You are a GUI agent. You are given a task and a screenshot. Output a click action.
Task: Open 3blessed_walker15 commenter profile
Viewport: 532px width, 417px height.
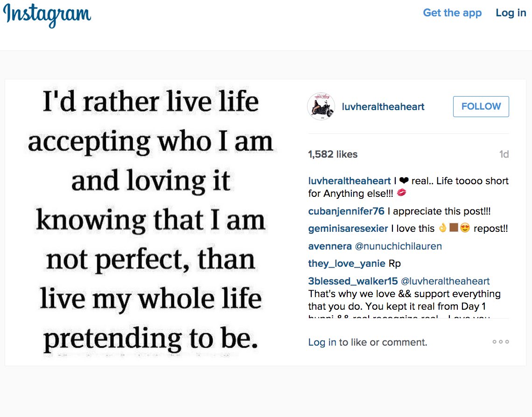tap(353, 281)
